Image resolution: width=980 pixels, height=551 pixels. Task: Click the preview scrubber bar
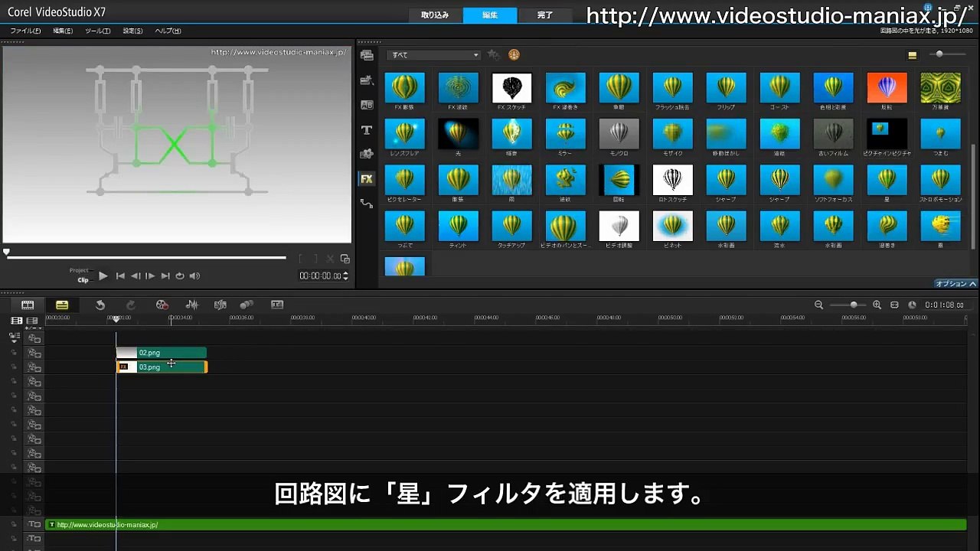tap(145, 257)
